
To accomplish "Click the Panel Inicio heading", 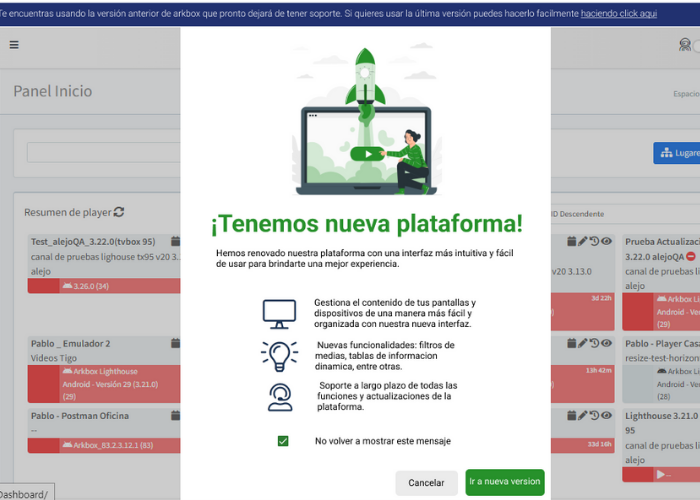I will (x=53, y=91).
